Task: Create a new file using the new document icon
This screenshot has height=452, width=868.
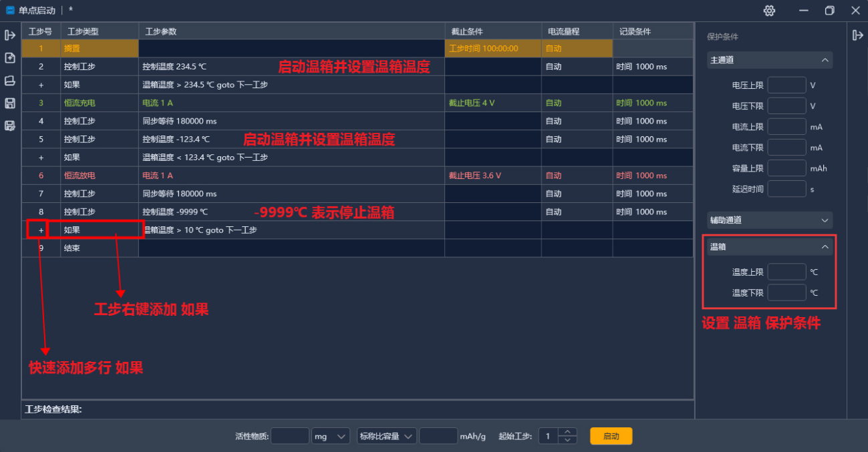Action: click(x=11, y=59)
